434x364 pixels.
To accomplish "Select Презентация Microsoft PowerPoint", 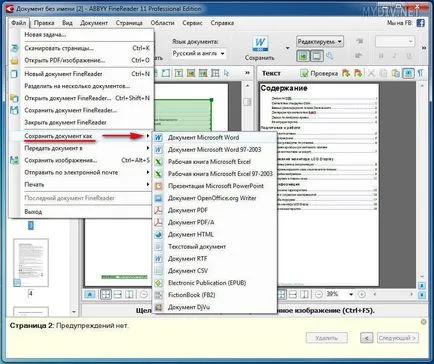I will 215,186.
